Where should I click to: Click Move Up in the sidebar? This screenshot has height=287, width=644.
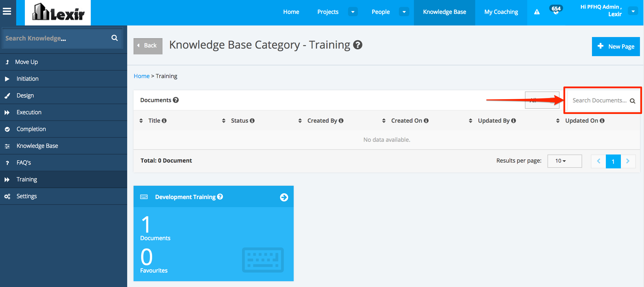64,62
